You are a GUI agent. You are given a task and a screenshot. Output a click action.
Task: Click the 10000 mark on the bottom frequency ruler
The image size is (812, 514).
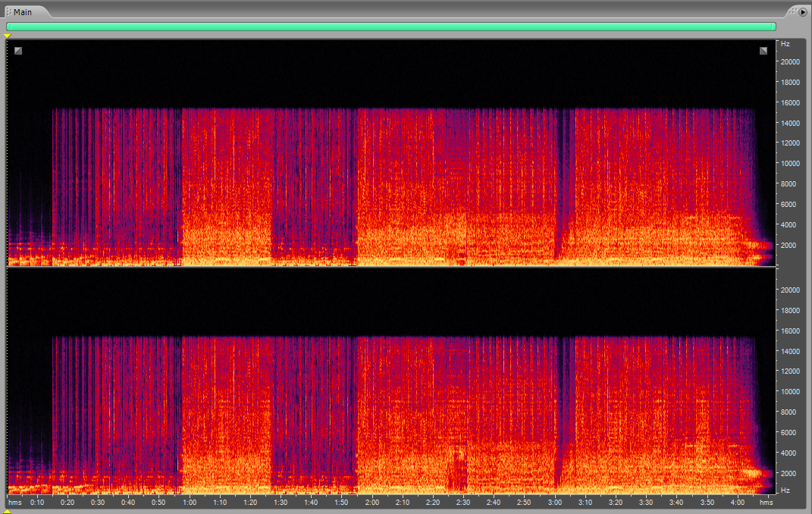(x=791, y=392)
